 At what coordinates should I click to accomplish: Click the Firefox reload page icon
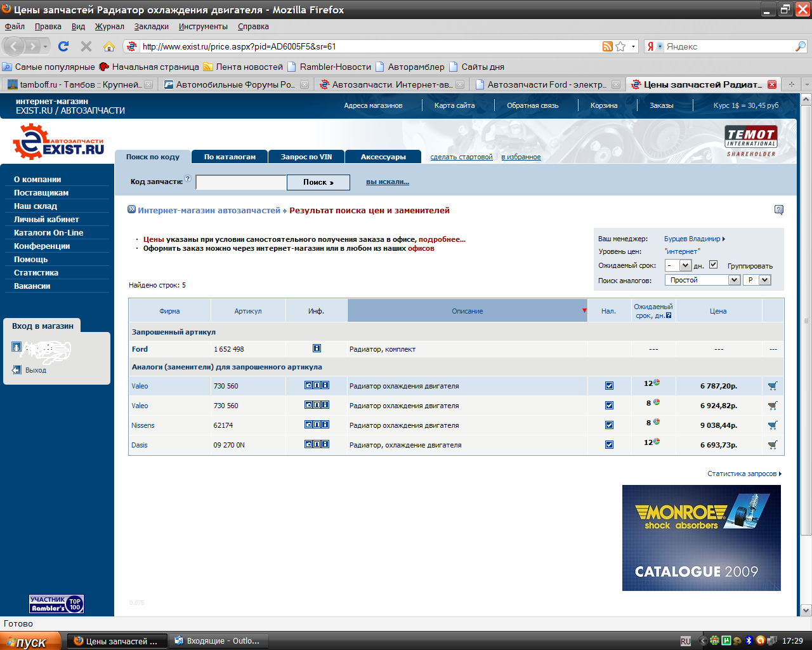click(63, 46)
